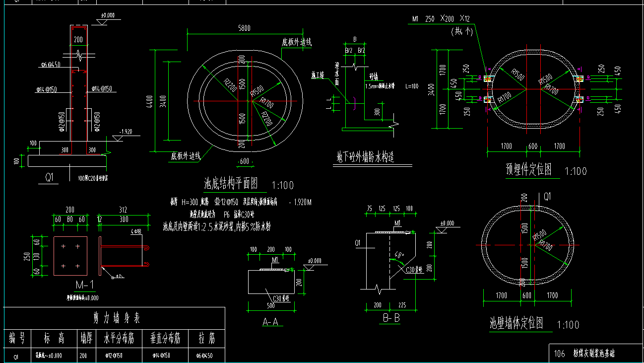Select the M-1 detail label
644x363 pixels.
coord(85,285)
